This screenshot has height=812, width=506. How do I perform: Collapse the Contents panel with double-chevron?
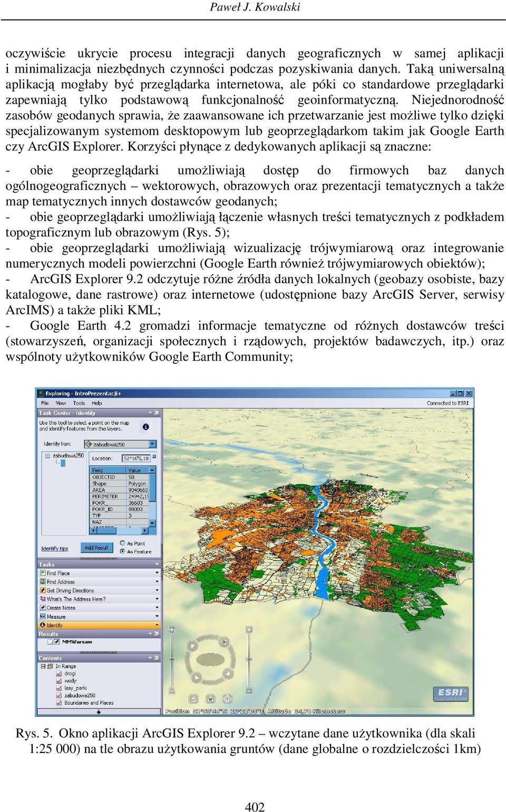tap(156, 658)
